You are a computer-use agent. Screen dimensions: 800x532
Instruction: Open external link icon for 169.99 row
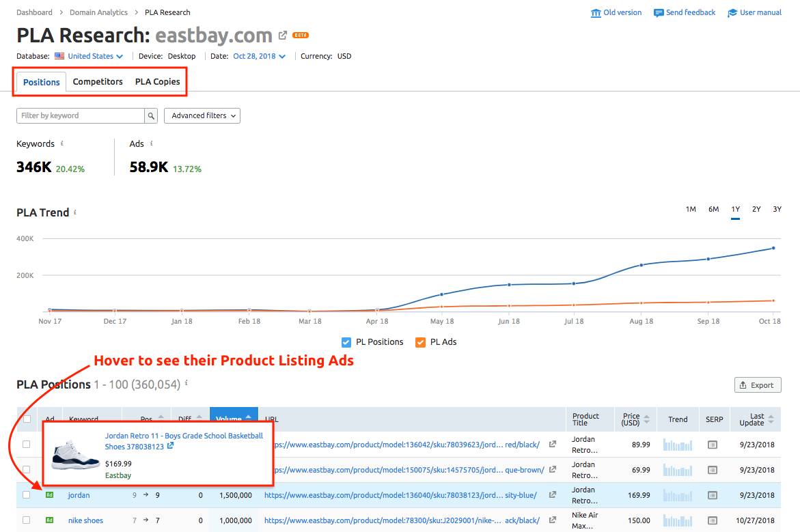(x=553, y=494)
